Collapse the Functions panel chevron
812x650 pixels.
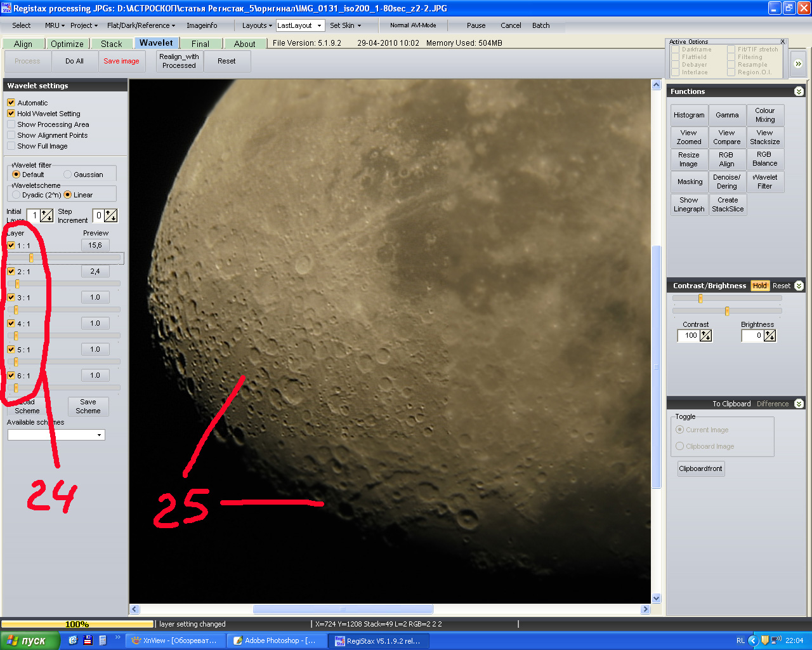[799, 91]
